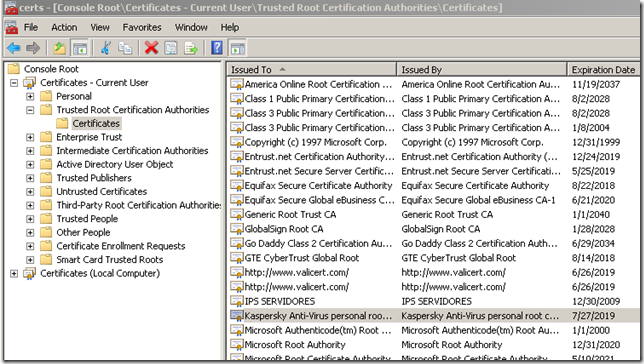Select Trusted Publishers tree label
644x364 pixels.
pos(94,178)
